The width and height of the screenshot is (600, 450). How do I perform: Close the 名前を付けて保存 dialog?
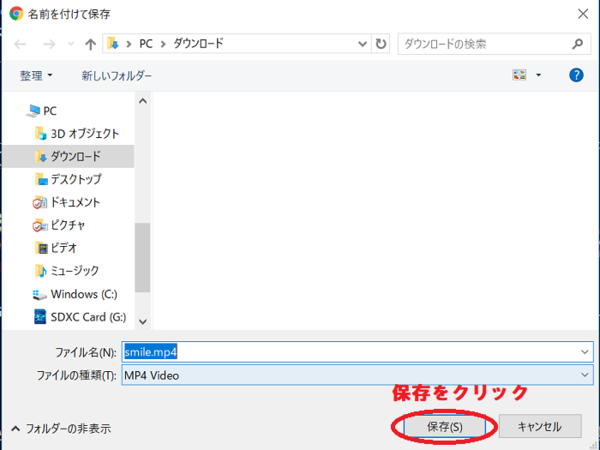[x=582, y=14]
